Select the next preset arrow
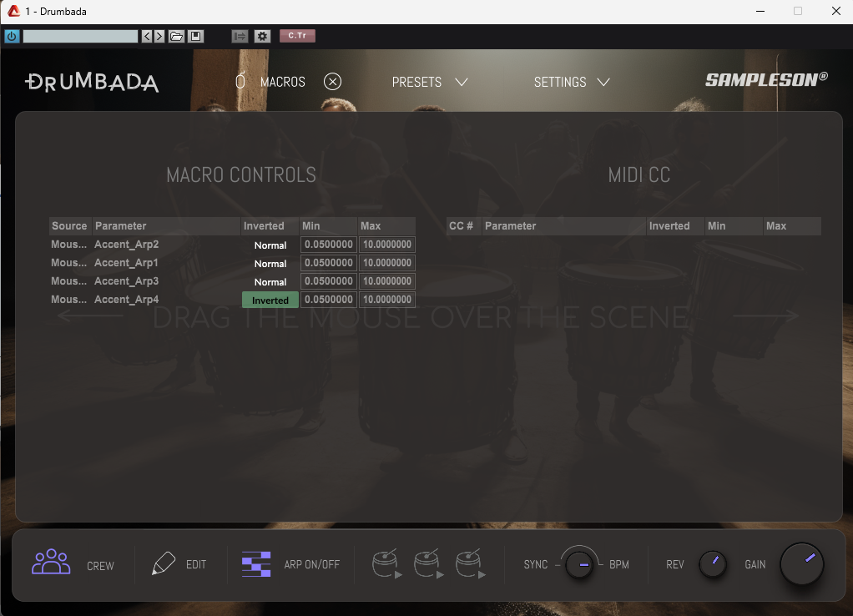The image size is (853, 616). pos(159,37)
